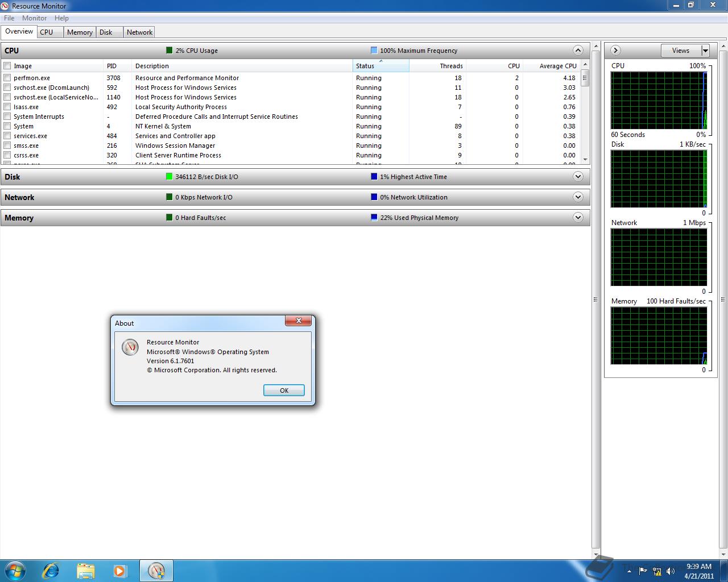Viewport: 728px width, 582px height.
Task: Open the File menu
Action: (9, 18)
